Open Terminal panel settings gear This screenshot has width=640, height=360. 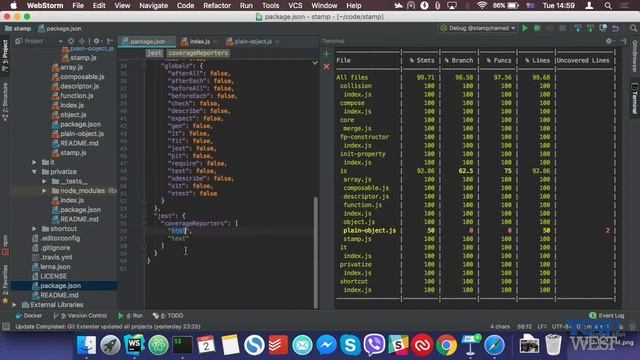coord(609,41)
